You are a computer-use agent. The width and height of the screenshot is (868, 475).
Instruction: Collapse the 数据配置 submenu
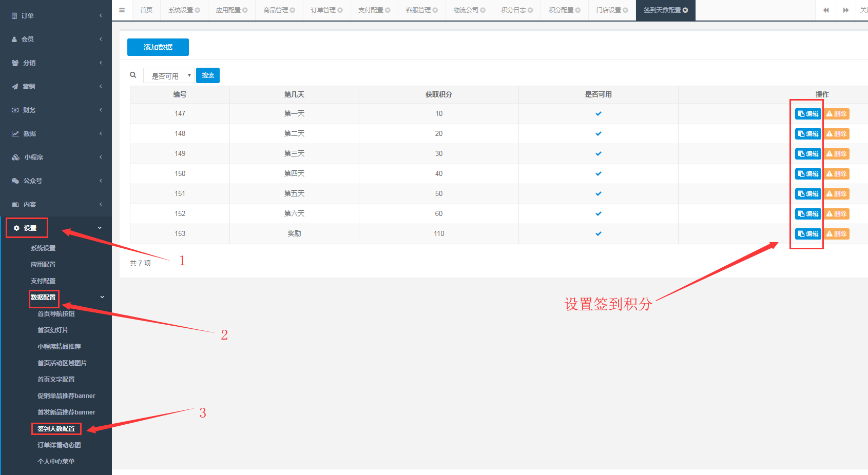[x=43, y=298]
